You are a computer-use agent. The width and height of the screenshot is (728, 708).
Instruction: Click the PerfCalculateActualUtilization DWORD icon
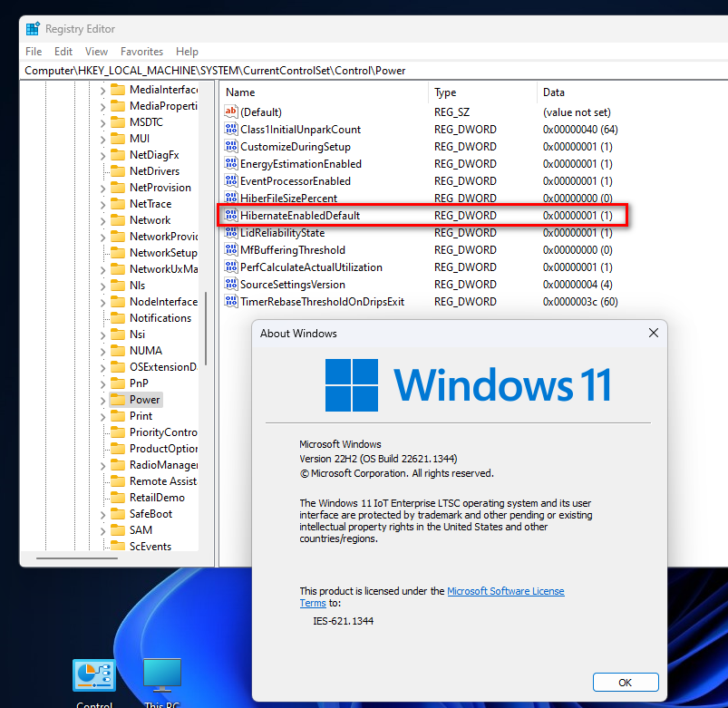coord(231,267)
